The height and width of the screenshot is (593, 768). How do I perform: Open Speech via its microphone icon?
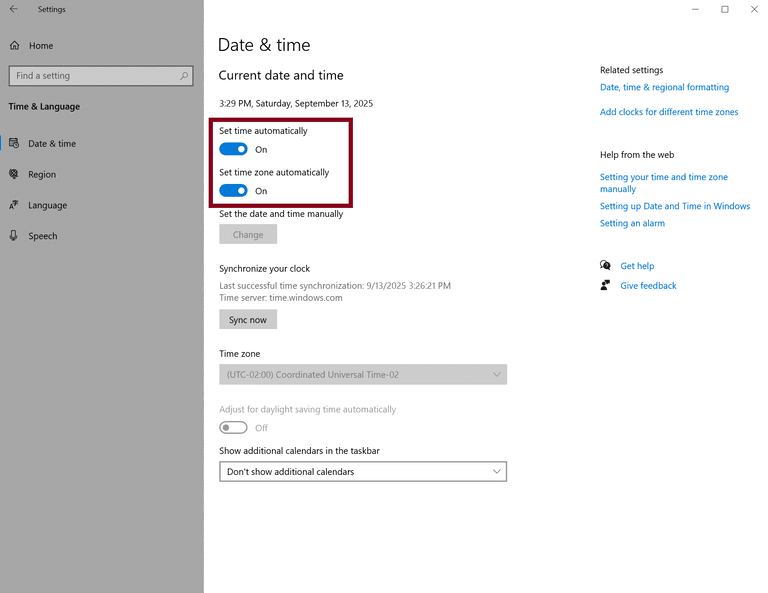click(x=14, y=236)
